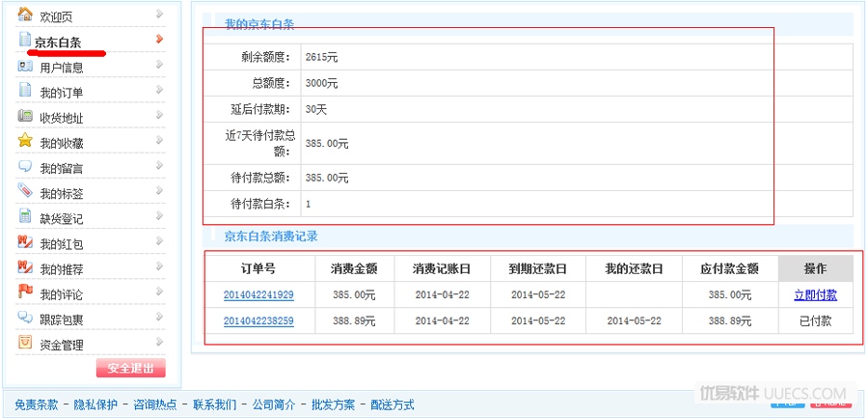Viewport: 868px width, 418px height.
Task: Go to 我的订单 in the sidebar
Action: coord(62,93)
